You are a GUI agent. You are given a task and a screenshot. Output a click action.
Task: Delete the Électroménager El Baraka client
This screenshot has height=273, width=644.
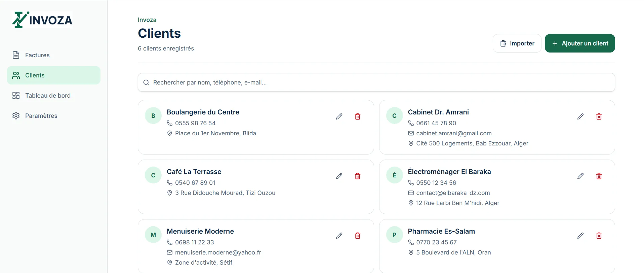click(x=599, y=176)
